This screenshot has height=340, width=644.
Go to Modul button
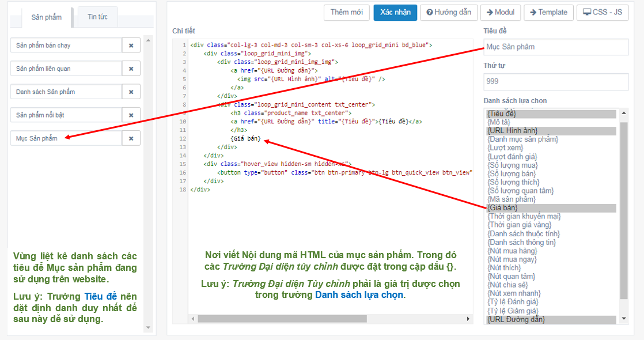tap(500, 12)
